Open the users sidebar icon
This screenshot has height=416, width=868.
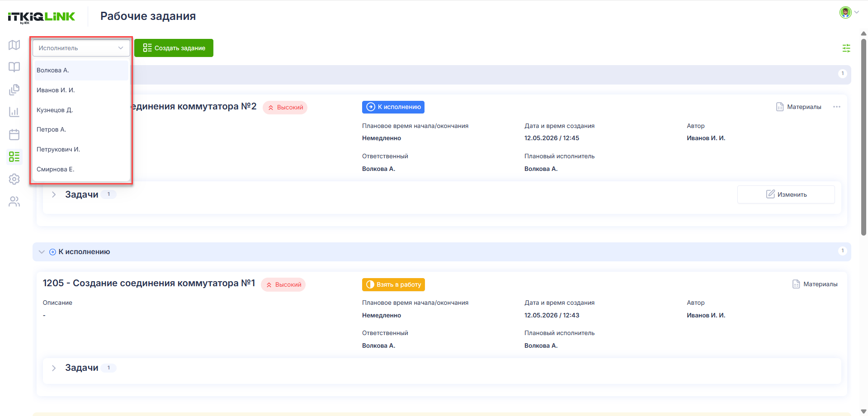[x=14, y=202]
